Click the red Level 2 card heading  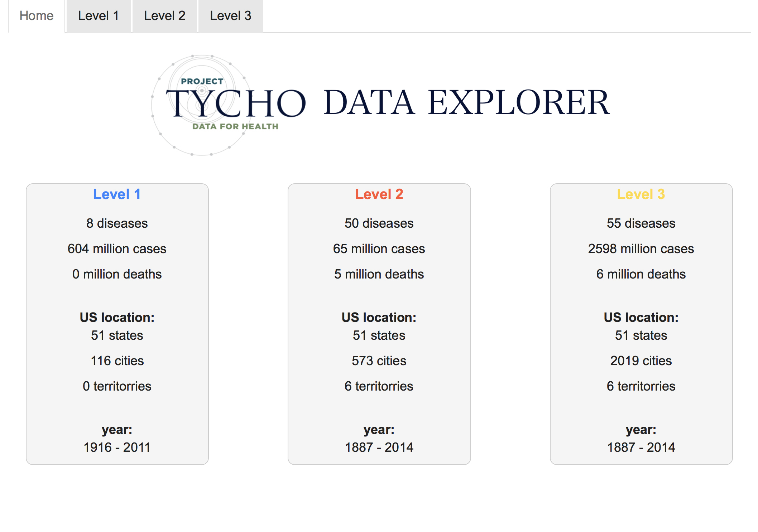click(x=379, y=194)
